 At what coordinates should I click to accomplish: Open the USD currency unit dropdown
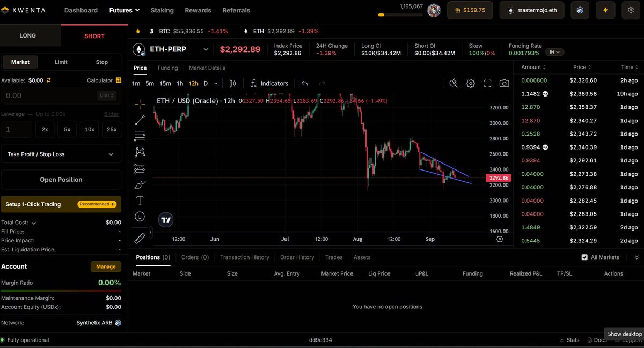(106, 95)
